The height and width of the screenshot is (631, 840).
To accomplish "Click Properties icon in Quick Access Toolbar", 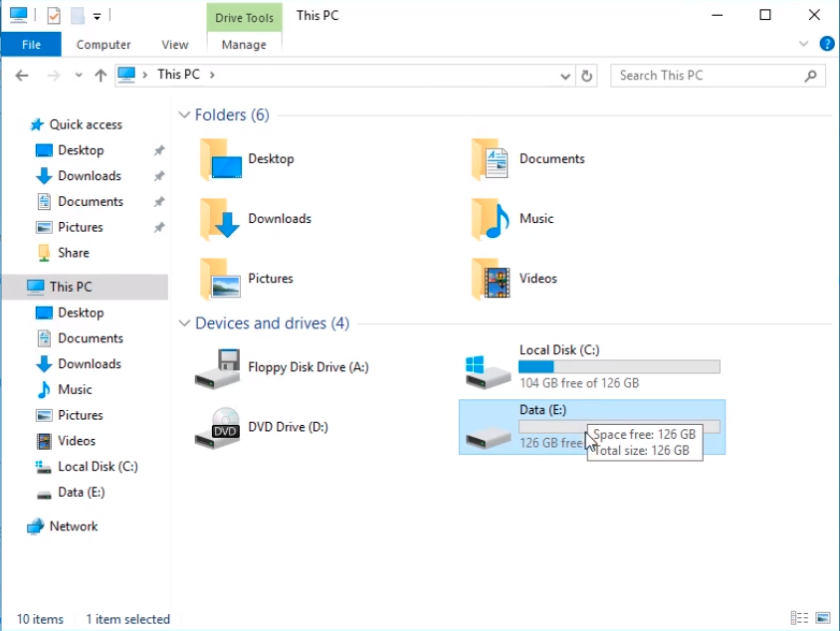I will [x=54, y=16].
